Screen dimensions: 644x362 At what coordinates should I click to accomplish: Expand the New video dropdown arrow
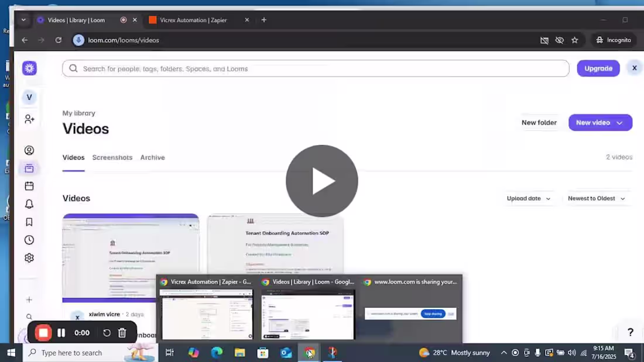pos(619,122)
